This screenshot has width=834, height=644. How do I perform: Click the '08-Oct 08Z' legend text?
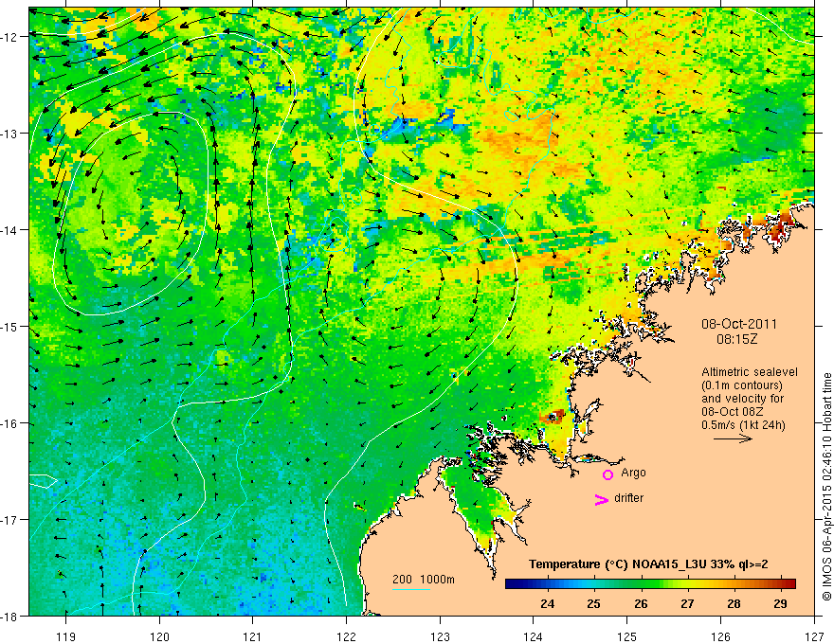(x=734, y=412)
